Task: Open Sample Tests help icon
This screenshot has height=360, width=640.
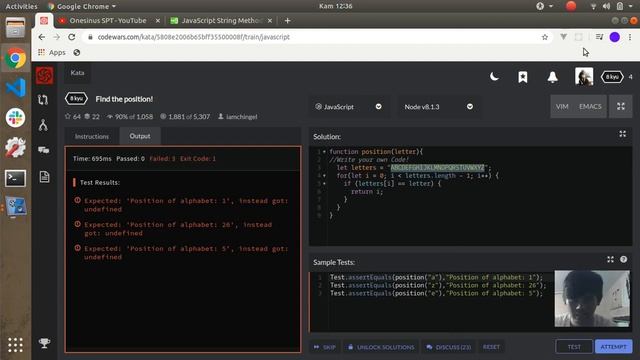Action: click(x=623, y=260)
